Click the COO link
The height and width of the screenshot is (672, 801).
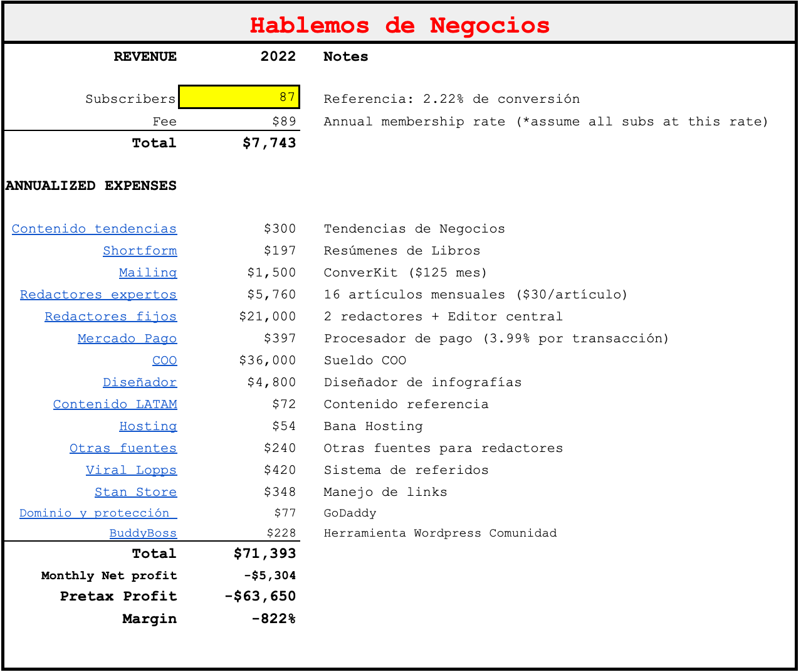165,360
